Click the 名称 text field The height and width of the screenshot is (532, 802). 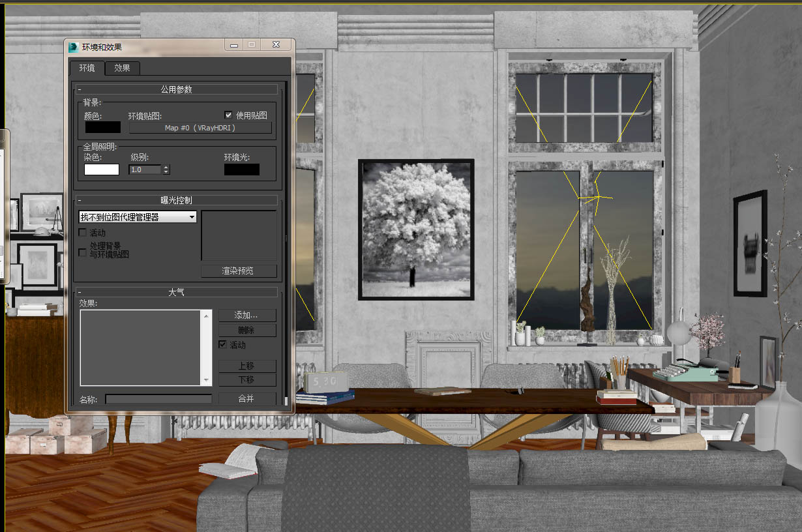pyautogui.click(x=158, y=399)
